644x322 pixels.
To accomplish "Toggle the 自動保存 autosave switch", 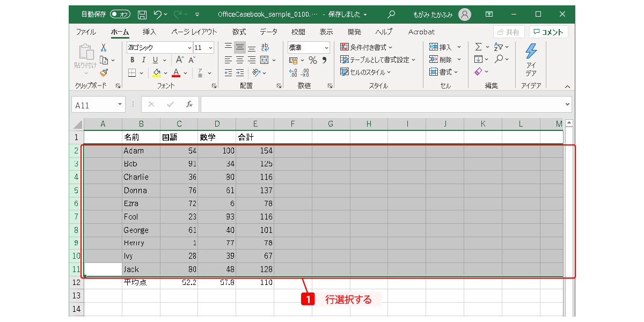I will (x=120, y=14).
